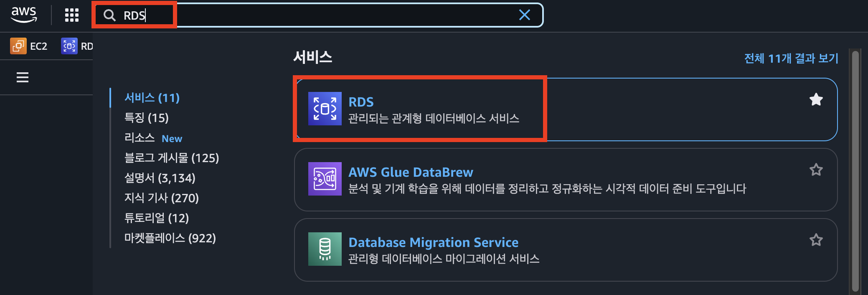The height and width of the screenshot is (295, 868).
Task: Click the search field containing RDS
Action: click(x=317, y=15)
